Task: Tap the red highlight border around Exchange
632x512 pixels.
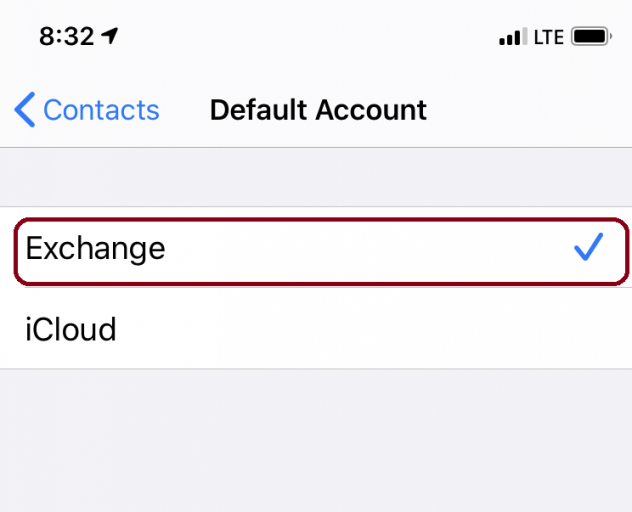Action: point(321,219)
